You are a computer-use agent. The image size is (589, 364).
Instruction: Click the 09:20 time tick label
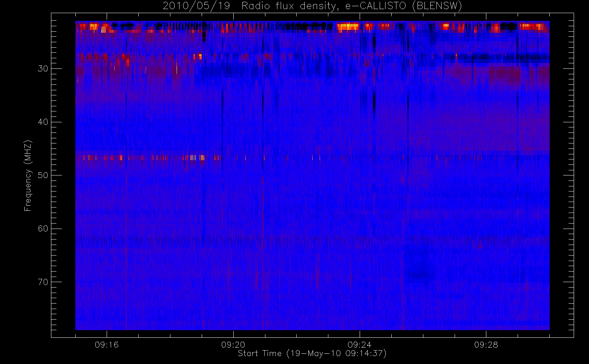click(233, 345)
